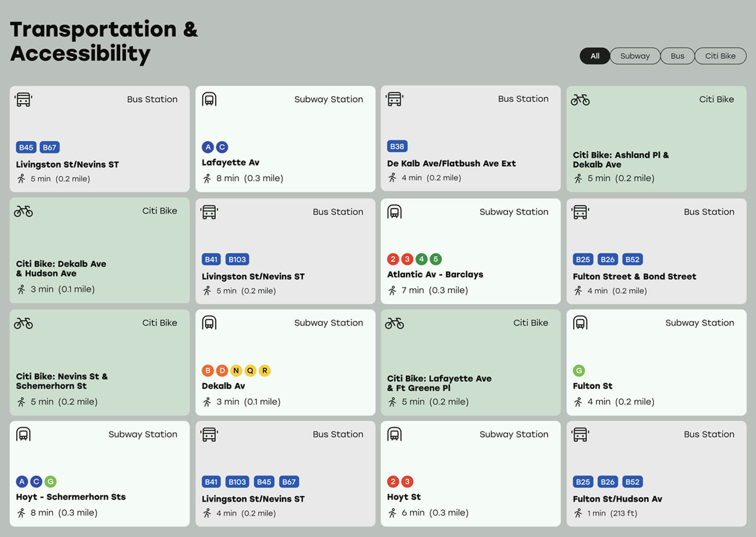The width and height of the screenshot is (756, 537).
Task: Click the B103 badge on second-row bus card
Action: (237, 259)
